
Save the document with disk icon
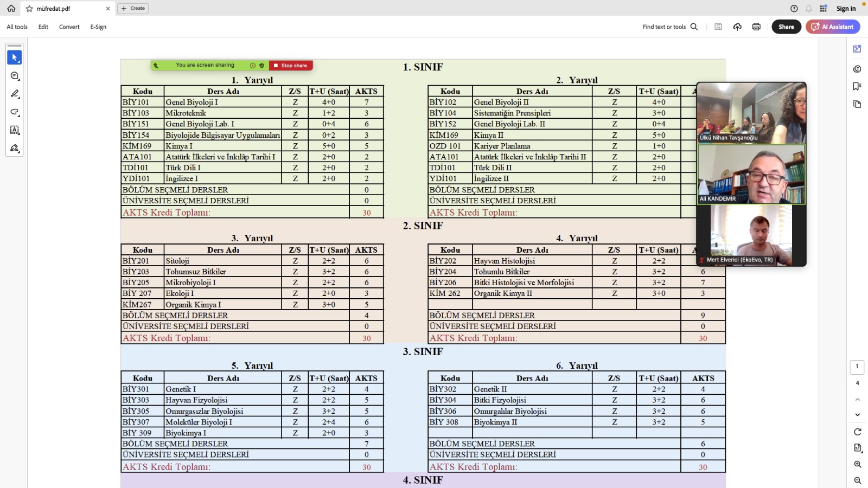click(x=718, y=27)
